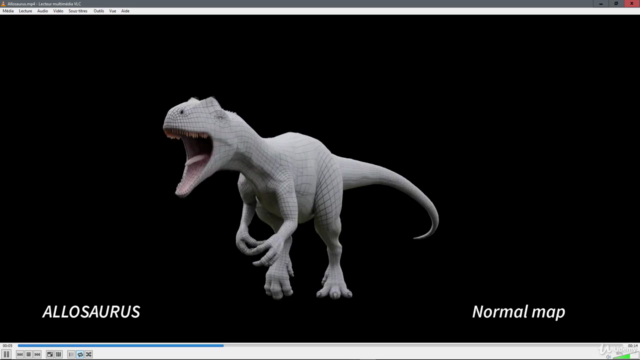The width and height of the screenshot is (640, 360).
Task: Toggle the loop repeat mode
Action: 80,354
